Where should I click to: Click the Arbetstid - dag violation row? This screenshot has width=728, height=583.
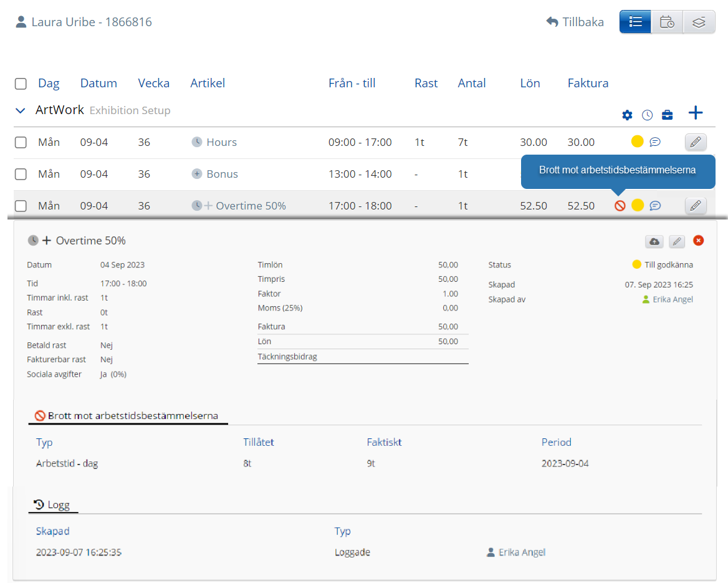tap(365, 464)
